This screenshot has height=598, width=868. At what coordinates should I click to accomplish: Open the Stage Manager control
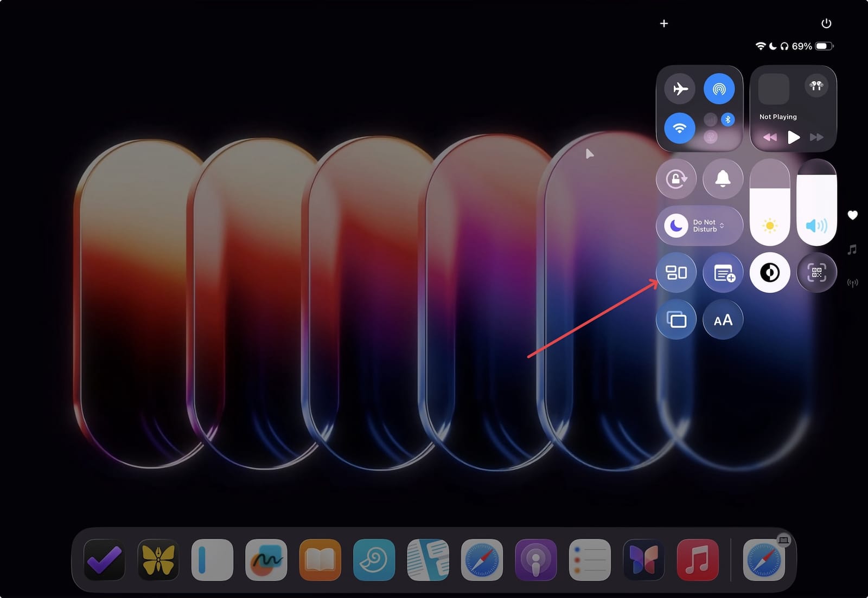[x=676, y=273]
